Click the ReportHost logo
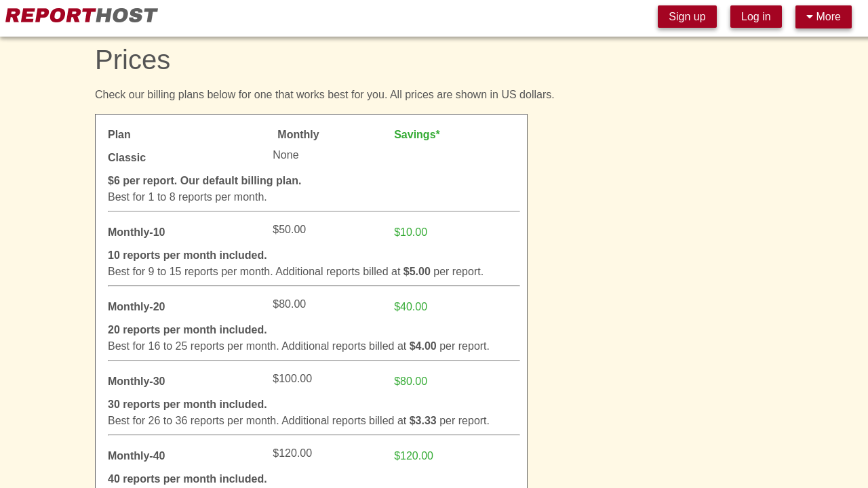The image size is (868, 488). [81, 16]
